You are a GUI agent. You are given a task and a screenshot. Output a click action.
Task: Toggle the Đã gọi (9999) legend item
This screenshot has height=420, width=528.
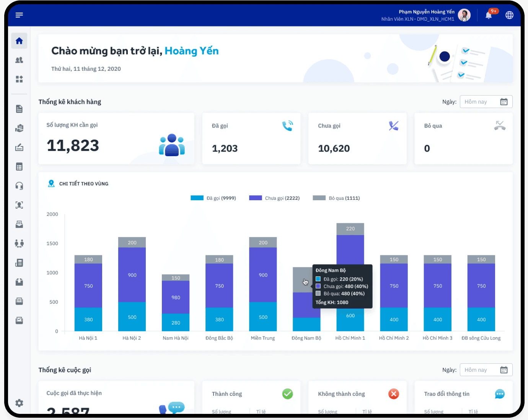213,198
